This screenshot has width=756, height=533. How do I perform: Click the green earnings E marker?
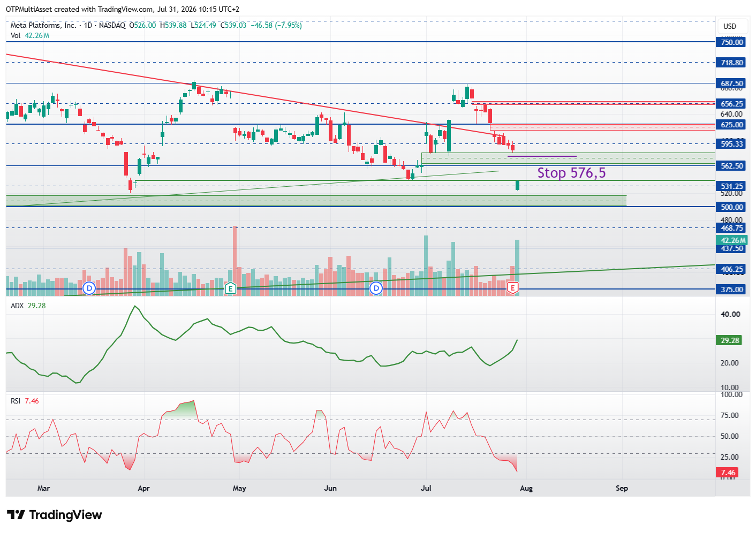[x=231, y=288]
